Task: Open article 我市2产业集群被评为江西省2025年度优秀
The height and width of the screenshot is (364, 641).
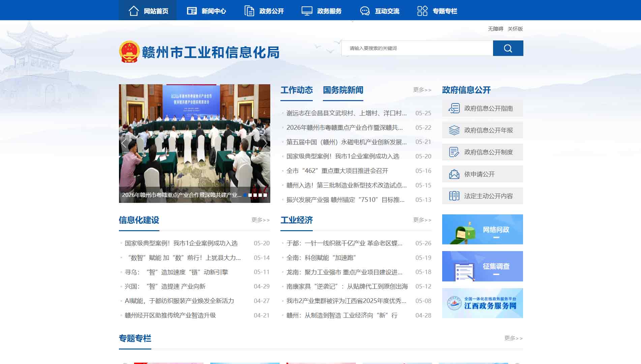Action: (346, 301)
